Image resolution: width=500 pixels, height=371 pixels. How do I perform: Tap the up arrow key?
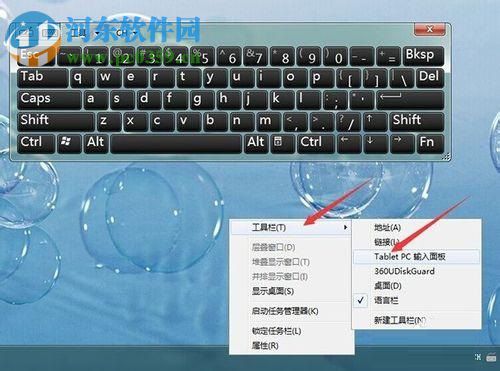click(375, 122)
